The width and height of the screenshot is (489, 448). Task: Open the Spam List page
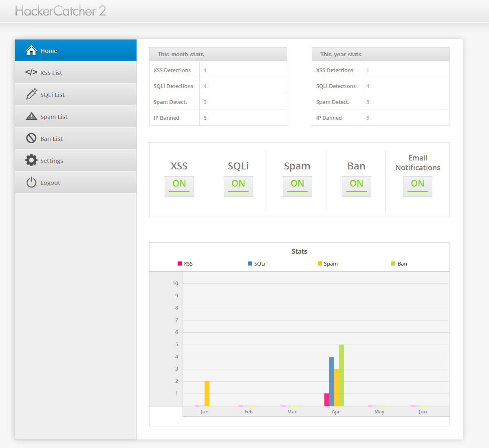pos(76,116)
